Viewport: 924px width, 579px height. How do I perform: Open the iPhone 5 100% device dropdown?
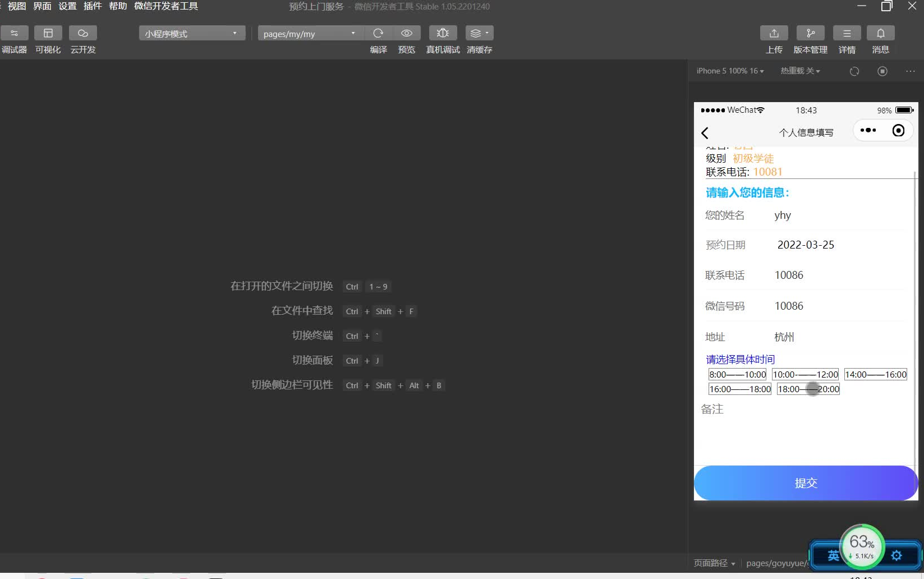[x=730, y=71]
